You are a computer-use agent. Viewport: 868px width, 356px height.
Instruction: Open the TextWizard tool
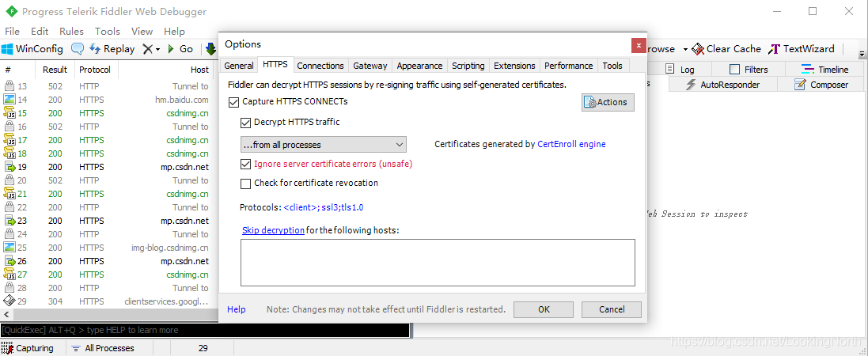pos(802,49)
